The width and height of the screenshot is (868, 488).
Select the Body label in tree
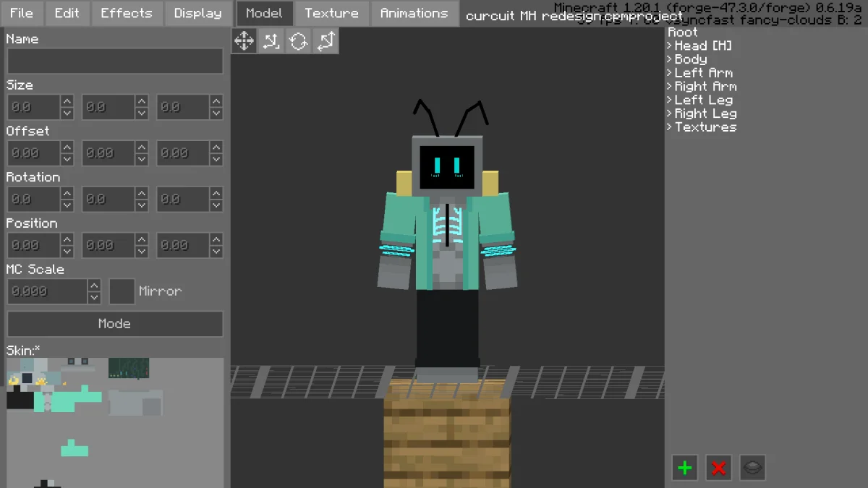(x=691, y=59)
